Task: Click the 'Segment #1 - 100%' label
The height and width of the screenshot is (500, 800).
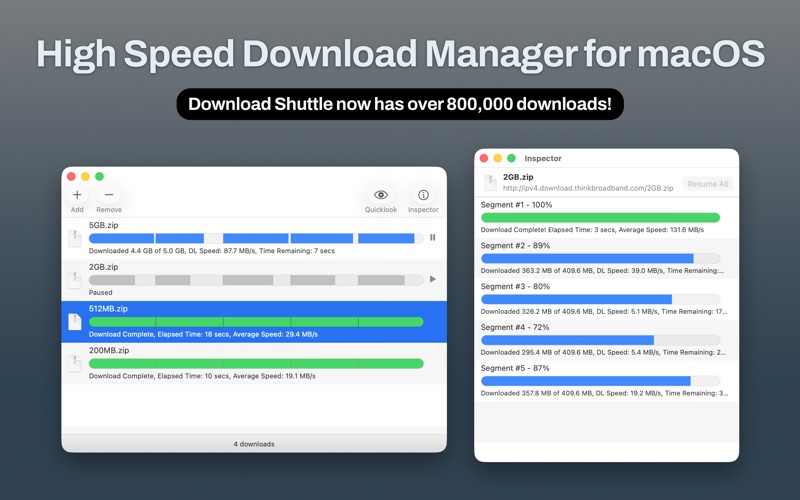Action: (x=516, y=205)
